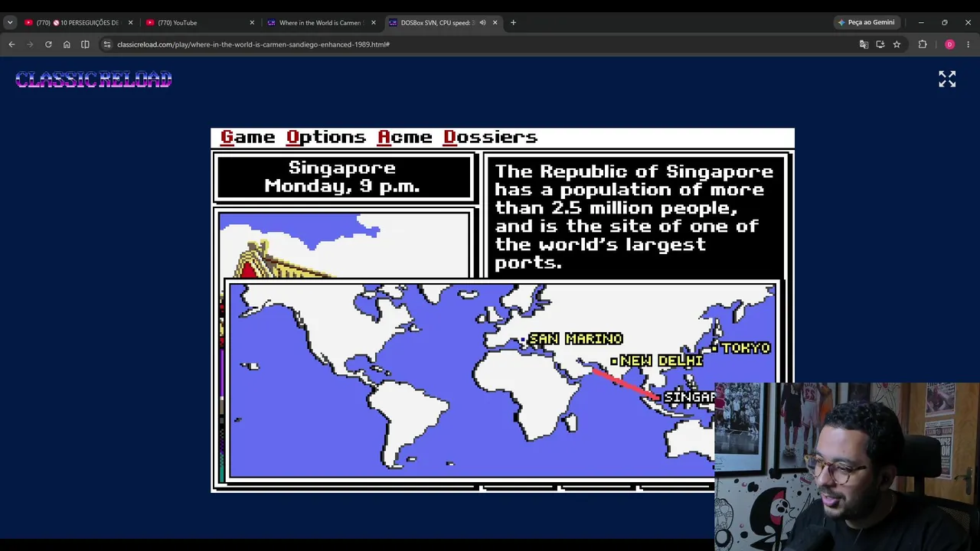Switch to the Where in the World is Carmen tab
Screen dimensions: 980x551
[x=321, y=23]
